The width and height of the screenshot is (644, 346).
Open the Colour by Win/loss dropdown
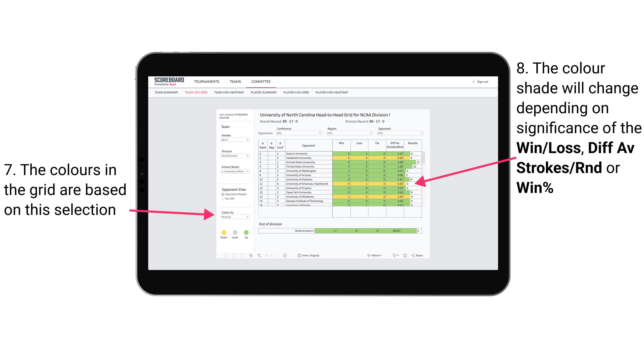[x=234, y=217]
